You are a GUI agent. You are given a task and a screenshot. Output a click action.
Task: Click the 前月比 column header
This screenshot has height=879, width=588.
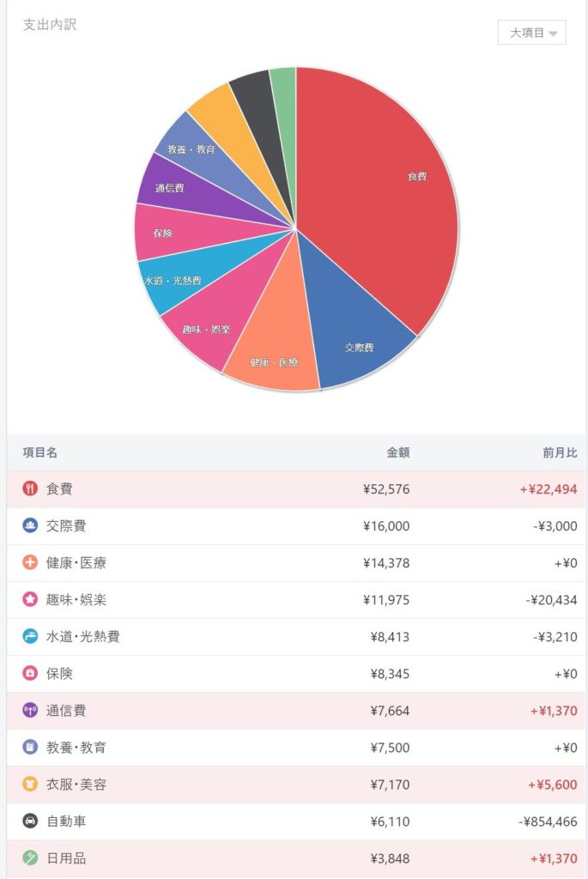click(560, 452)
